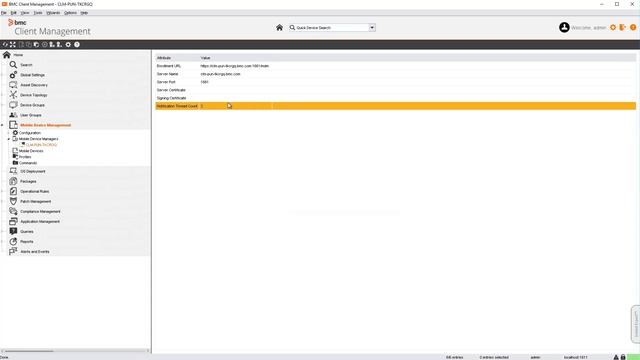Click the Alerts and Events icon
The image size is (640, 360).
pyautogui.click(x=13, y=251)
